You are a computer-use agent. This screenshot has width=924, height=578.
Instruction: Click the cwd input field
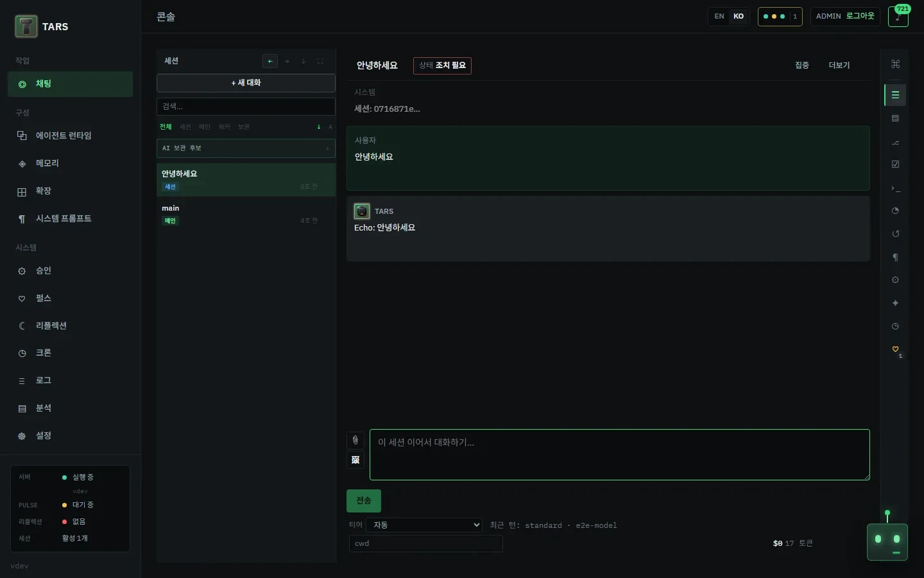[x=426, y=543]
